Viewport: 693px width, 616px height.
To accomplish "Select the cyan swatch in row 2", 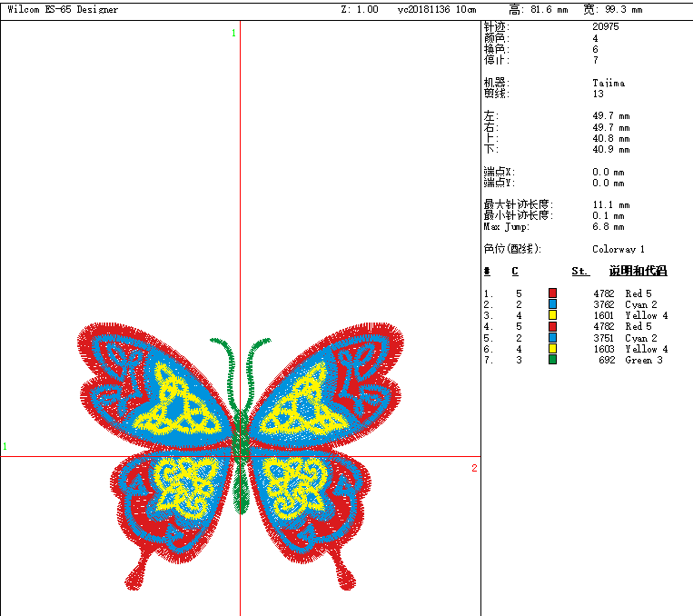I will pyautogui.click(x=552, y=304).
